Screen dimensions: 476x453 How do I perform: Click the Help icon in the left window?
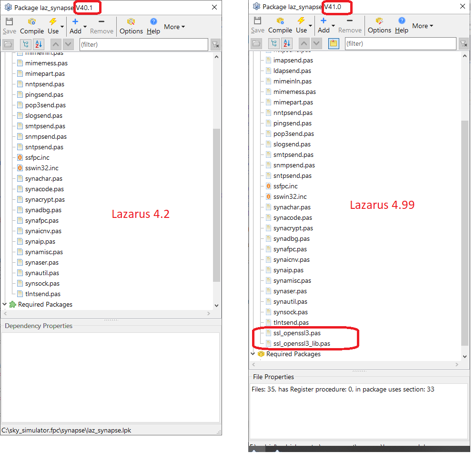[153, 26]
